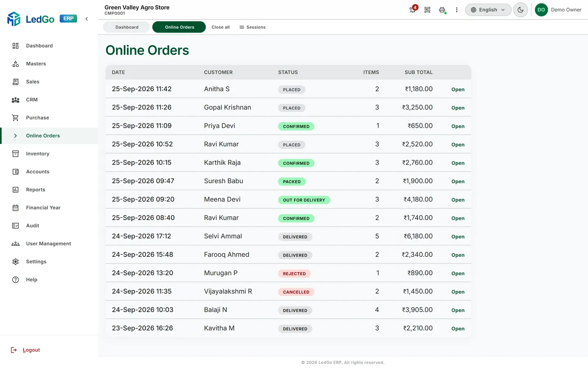Click the User Management group icon
Screen dimensions: 588x368
click(16, 244)
